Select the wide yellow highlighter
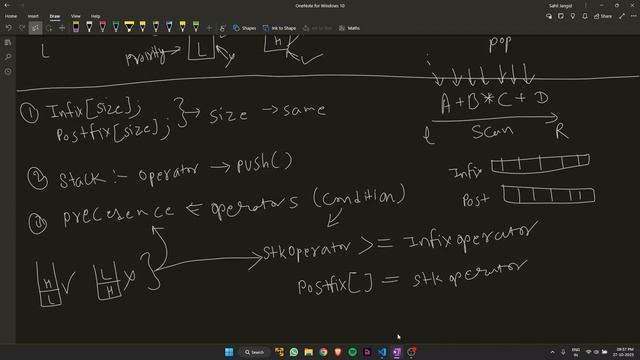The height and width of the screenshot is (360, 640). pos(129,27)
